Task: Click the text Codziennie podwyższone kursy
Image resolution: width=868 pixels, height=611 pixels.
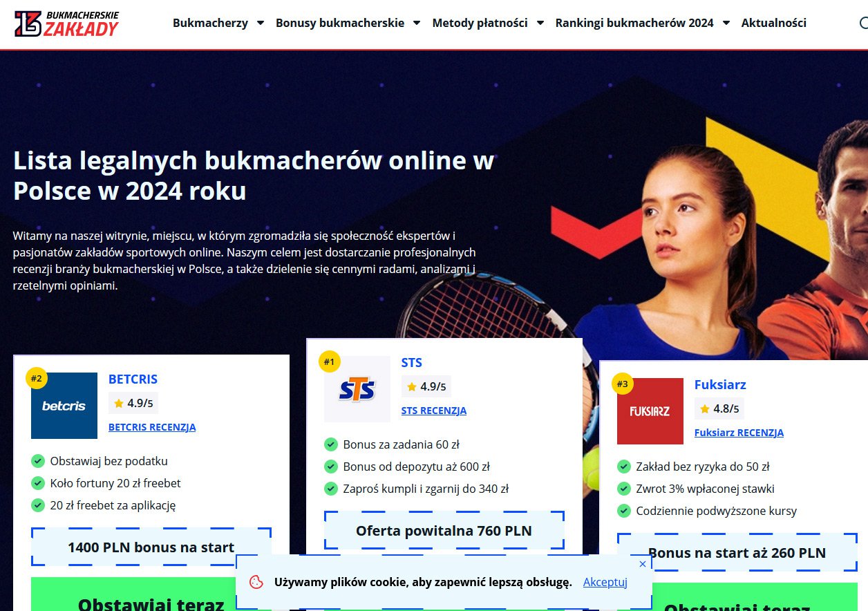Action: (717, 511)
